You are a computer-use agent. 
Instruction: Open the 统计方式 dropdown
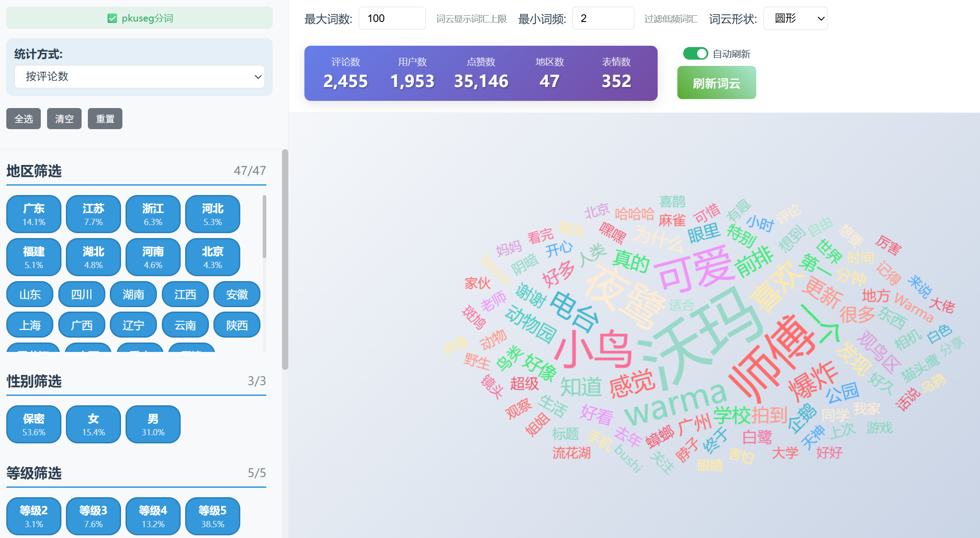point(139,77)
